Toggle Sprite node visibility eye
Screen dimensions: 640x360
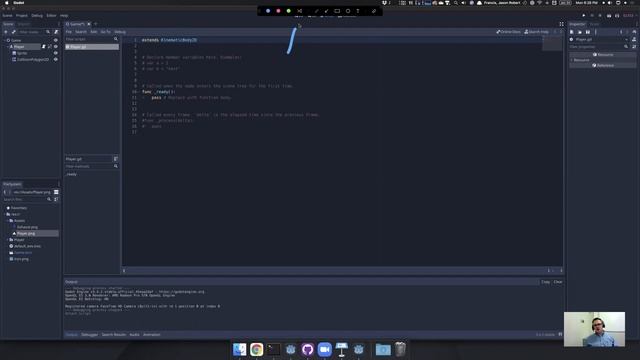[56, 53]
